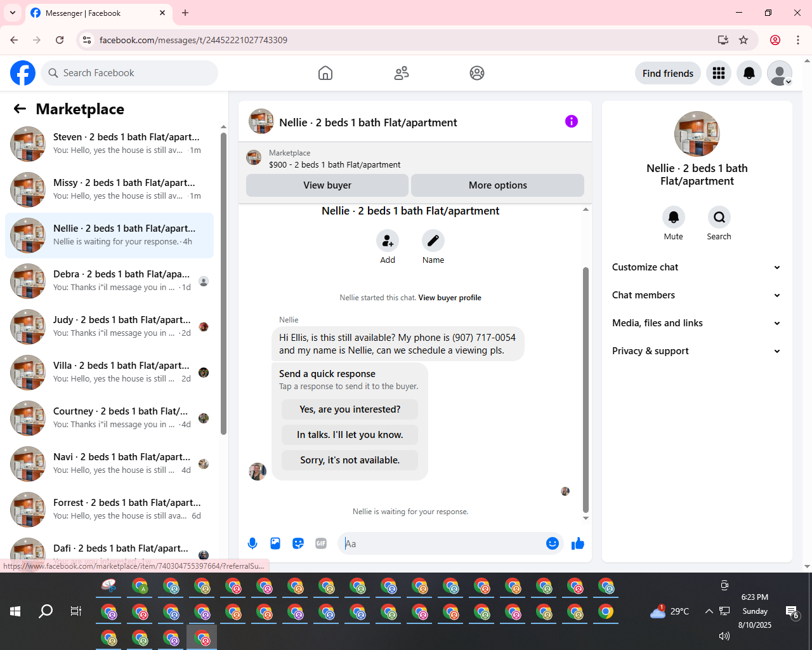Viewport: 812px width, 650px height.
Task: Add people to the chat
Action: click(x=388, y=241)
